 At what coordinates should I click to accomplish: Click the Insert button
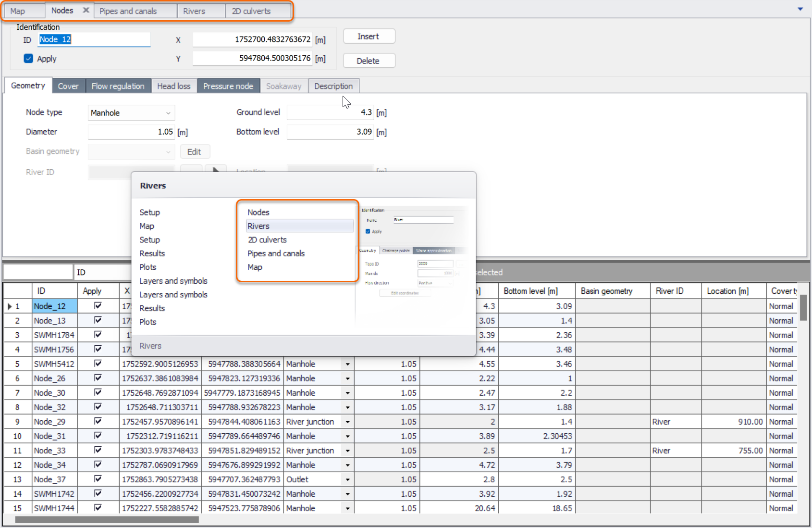pyautogui.click(x=369, y=37)
